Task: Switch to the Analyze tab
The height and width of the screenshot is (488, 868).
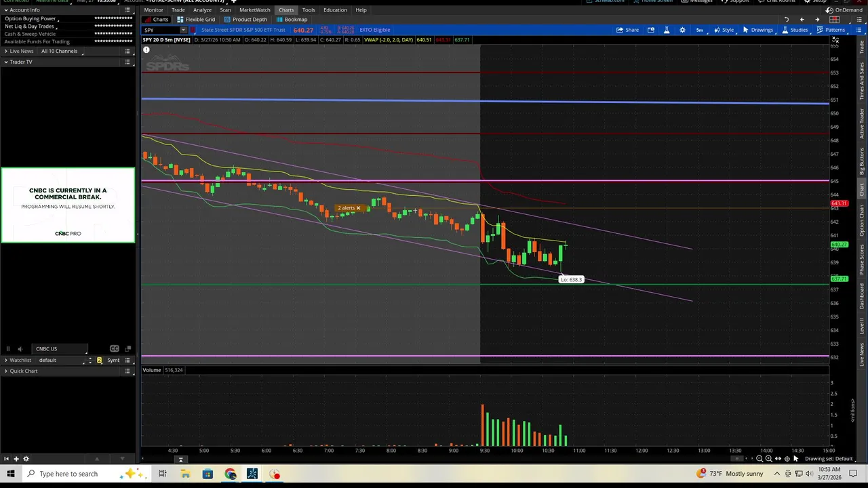Action: (x=202, y=10)
